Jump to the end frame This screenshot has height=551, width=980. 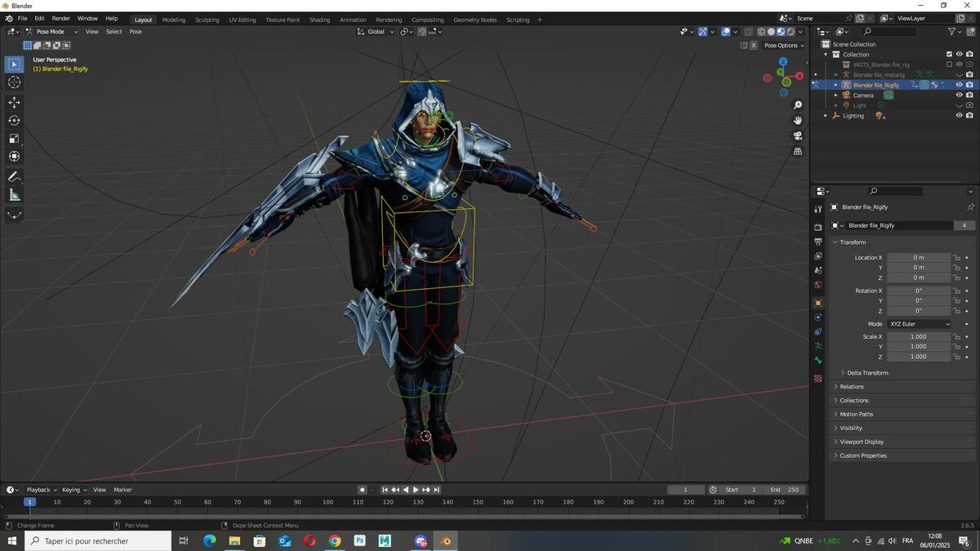coord(437,490)
